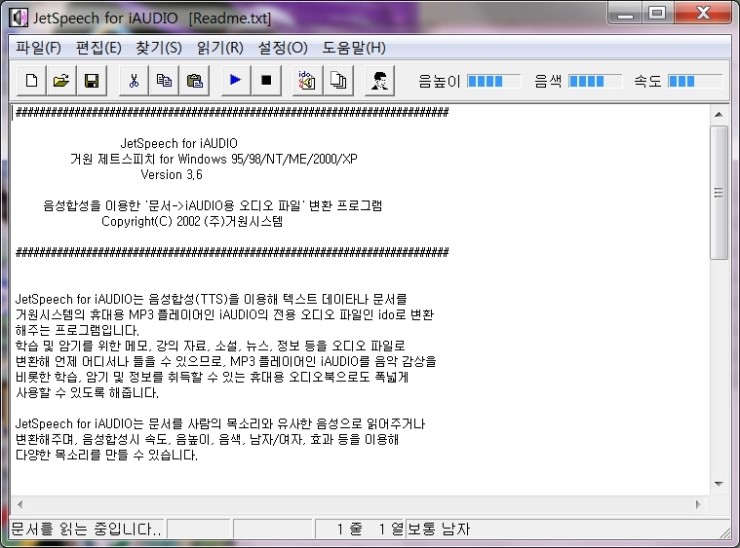Create a new document with the New icon
Screen dimensions: 740x548
32,81
